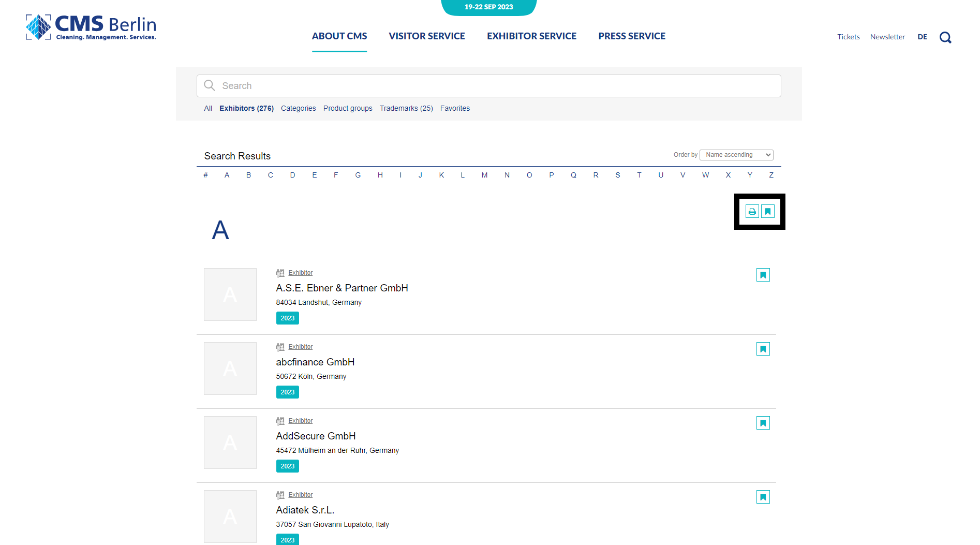The width and height of the screenshot is (980, 545).
Task: Open abcfinance GmbH entry
Action: 315,362
